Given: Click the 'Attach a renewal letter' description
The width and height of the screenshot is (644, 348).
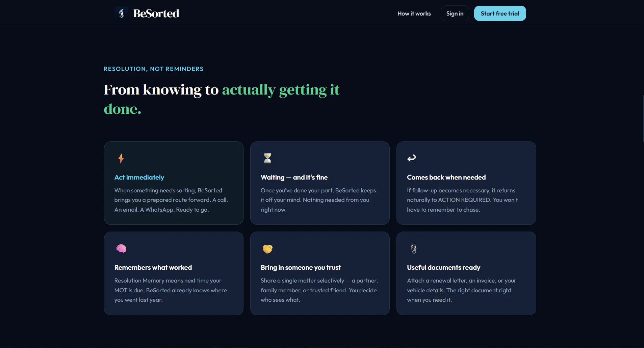Looking at the screenshot, I should point(462,290).
